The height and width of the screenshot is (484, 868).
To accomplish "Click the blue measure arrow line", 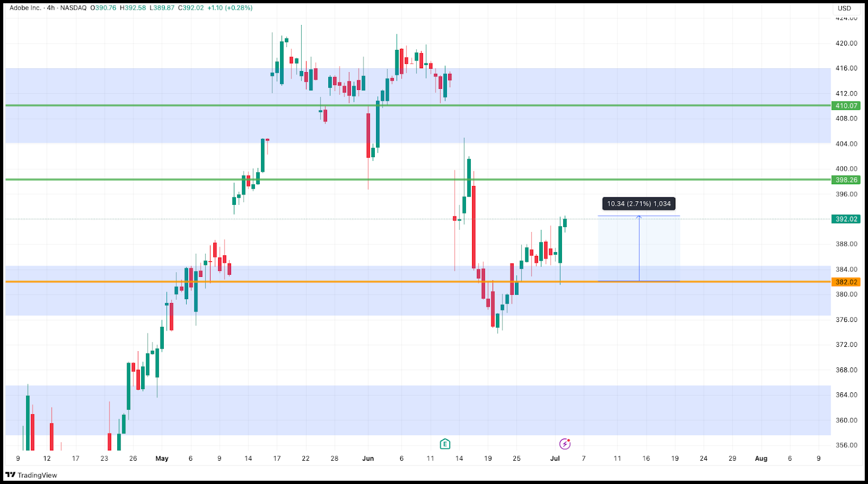I will click(x=639, y=249).
